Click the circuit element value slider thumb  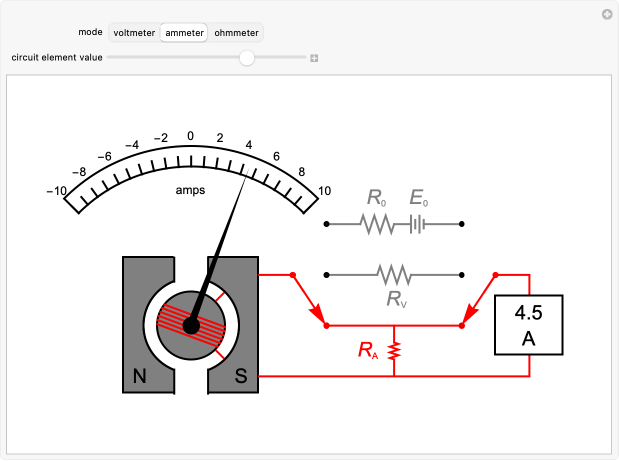pos(247,58)
